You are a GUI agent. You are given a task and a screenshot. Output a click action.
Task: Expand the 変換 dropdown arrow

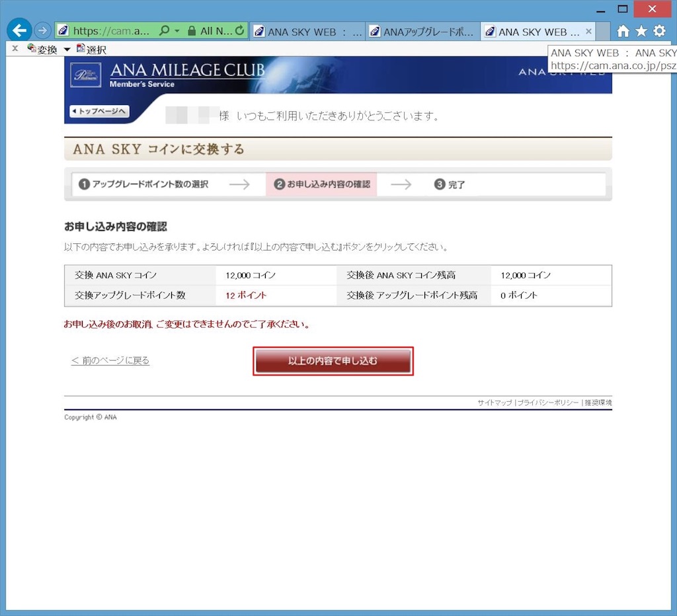coord(67,50)
